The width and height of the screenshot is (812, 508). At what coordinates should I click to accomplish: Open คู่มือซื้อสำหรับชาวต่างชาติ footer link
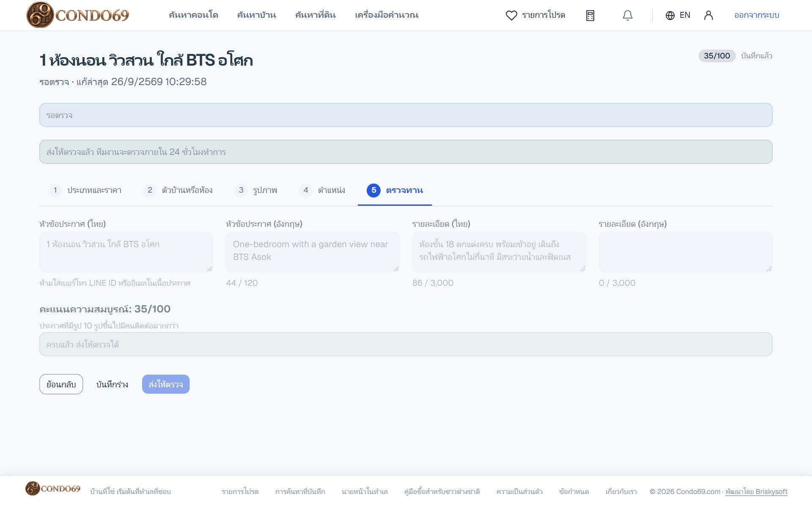[x=442, y=492]
